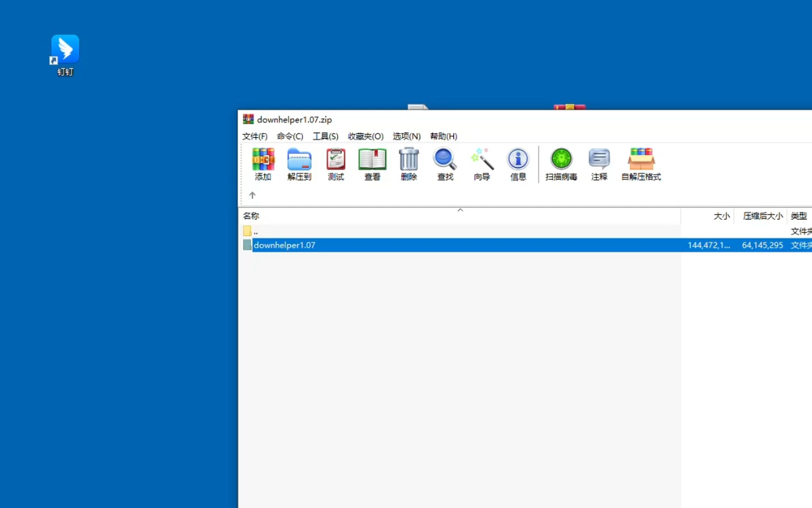Click the 自解压格式 (SFX) toolbar icon

[641, 164]
